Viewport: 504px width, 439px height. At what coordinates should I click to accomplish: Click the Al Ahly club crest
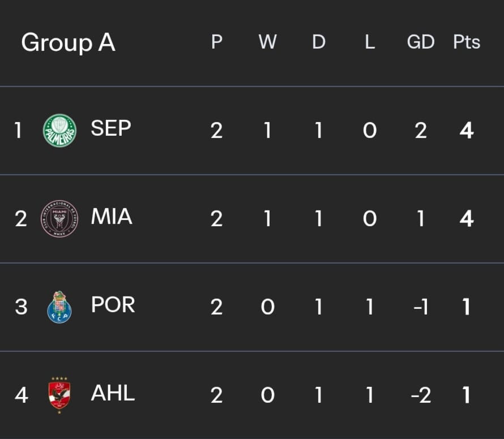tap(59, 395)
